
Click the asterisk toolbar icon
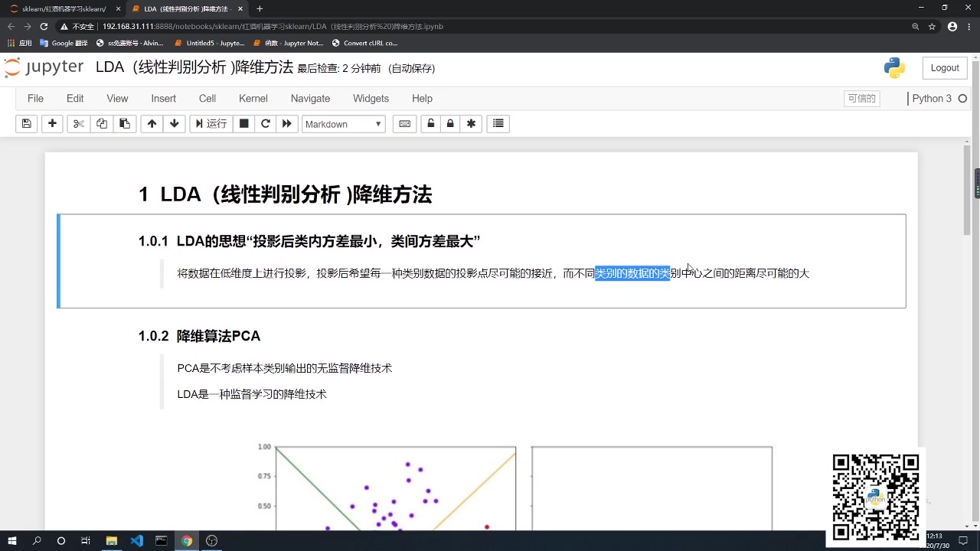(x=471, y=124)
